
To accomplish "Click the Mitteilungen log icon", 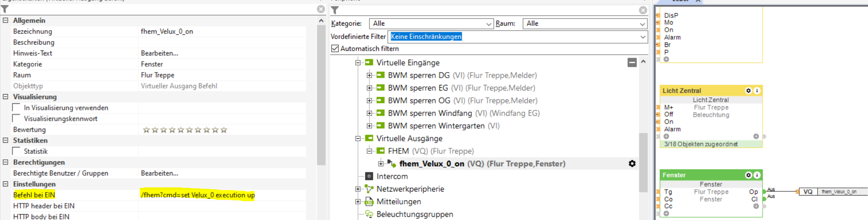I will tap(369, 202).
